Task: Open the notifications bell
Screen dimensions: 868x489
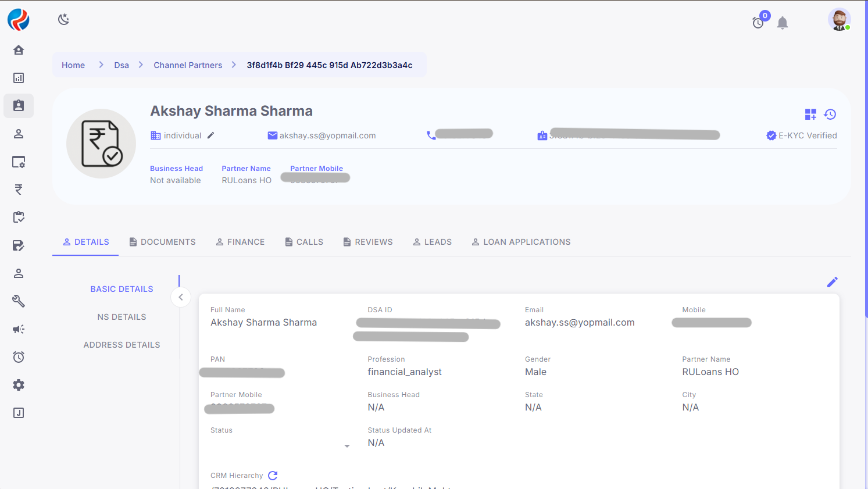Action: (783, 23)
